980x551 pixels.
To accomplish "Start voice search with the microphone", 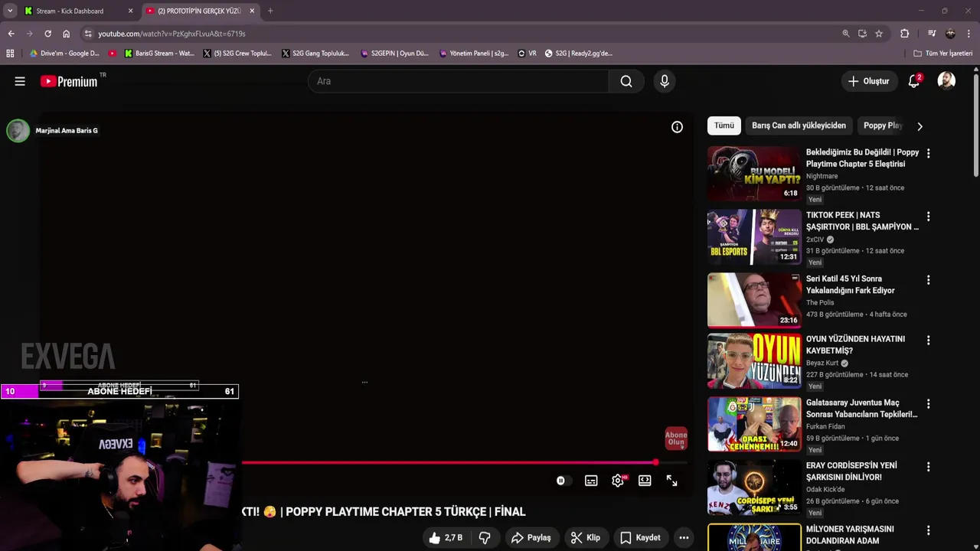I will pyautogui.click(x=664, y=81).
